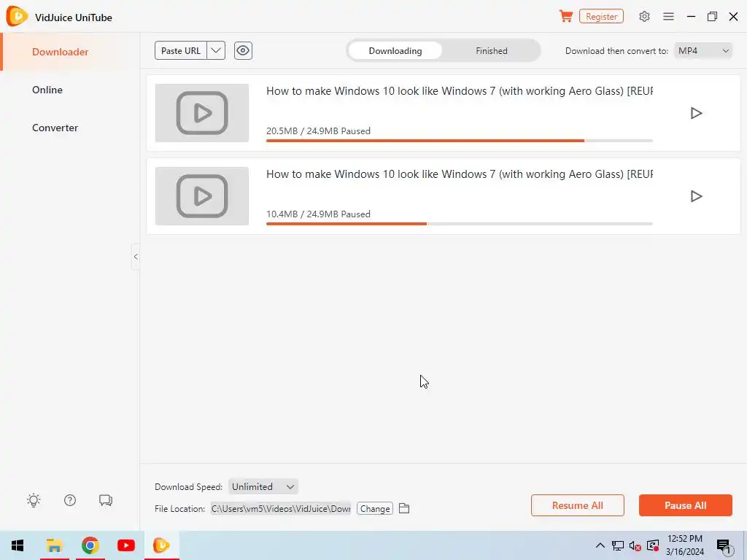Open Paste URL dropdown arrow
This screenshot has width=747, height=560.
pos(216,50)
